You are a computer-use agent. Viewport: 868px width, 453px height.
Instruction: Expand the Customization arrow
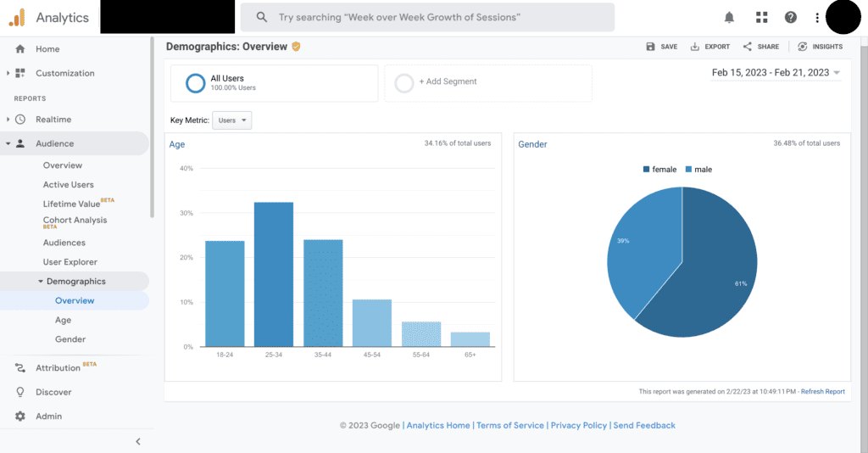point(8,73)
